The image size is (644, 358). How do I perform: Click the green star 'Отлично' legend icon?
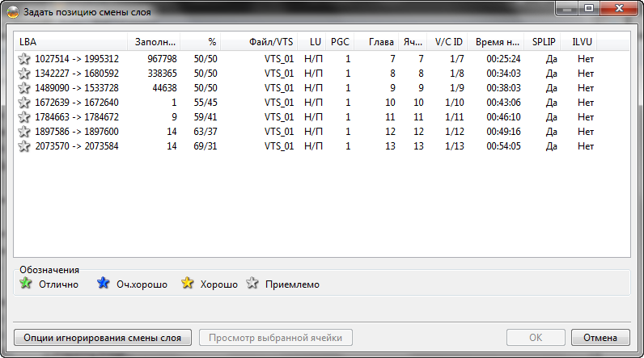(24, 284)
